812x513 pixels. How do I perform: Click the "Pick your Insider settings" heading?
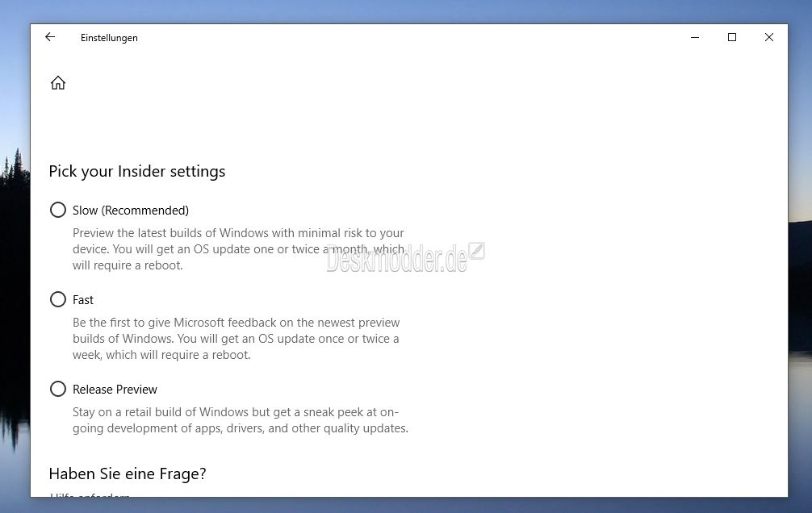[137, 171]
